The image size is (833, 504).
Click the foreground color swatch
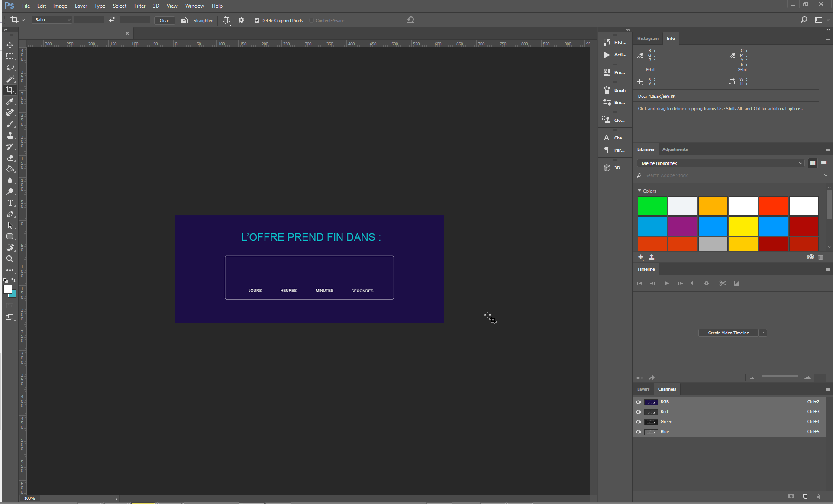[x=7, y=290]
